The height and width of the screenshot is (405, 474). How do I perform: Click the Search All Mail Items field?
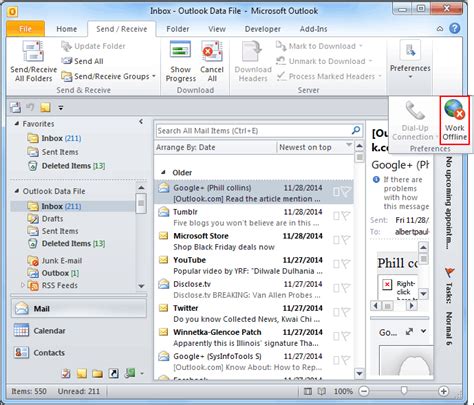click(253, 130)
